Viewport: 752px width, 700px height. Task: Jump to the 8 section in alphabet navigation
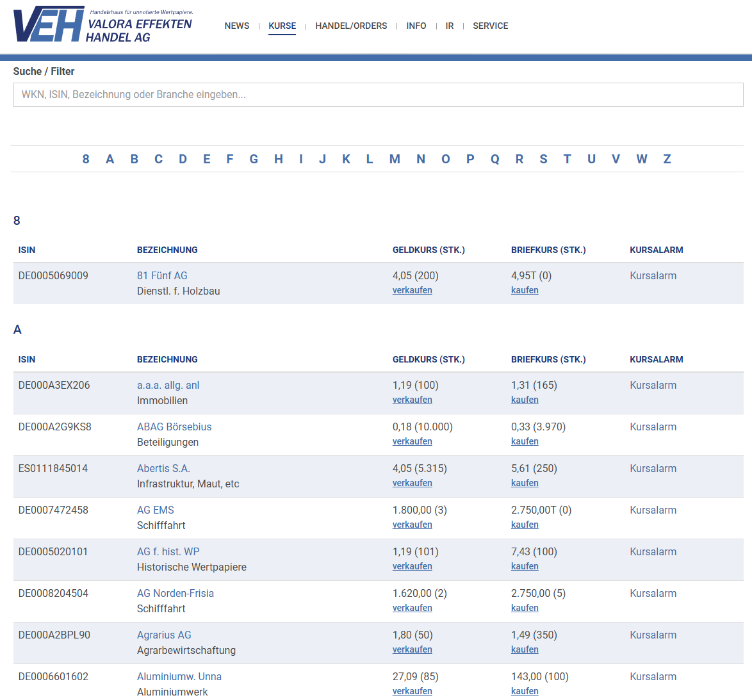86,159
